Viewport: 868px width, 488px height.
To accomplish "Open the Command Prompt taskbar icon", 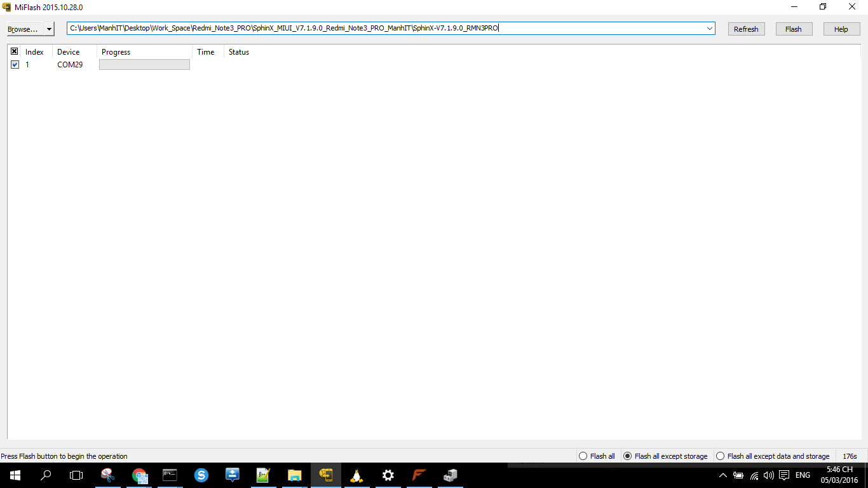I will coord(170,475).
